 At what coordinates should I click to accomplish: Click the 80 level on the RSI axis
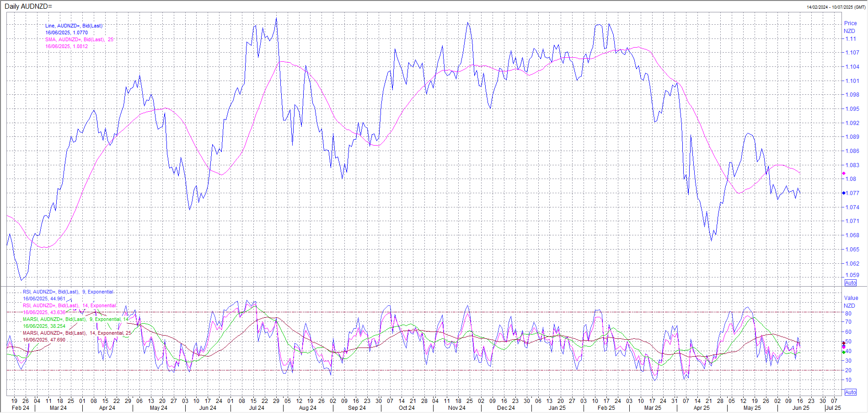pos(848,313)
